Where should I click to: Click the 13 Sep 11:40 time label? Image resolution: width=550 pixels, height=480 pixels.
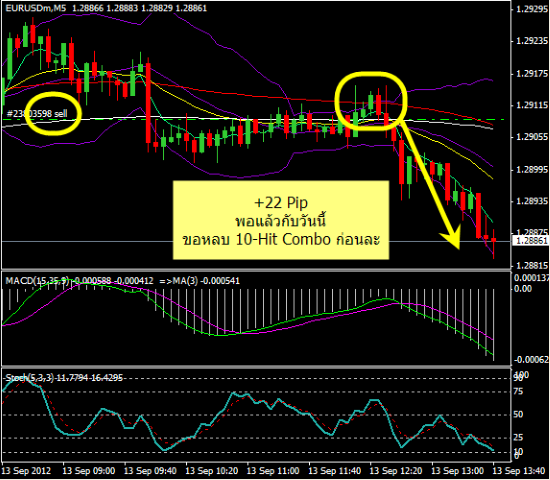tap(334, 471)
